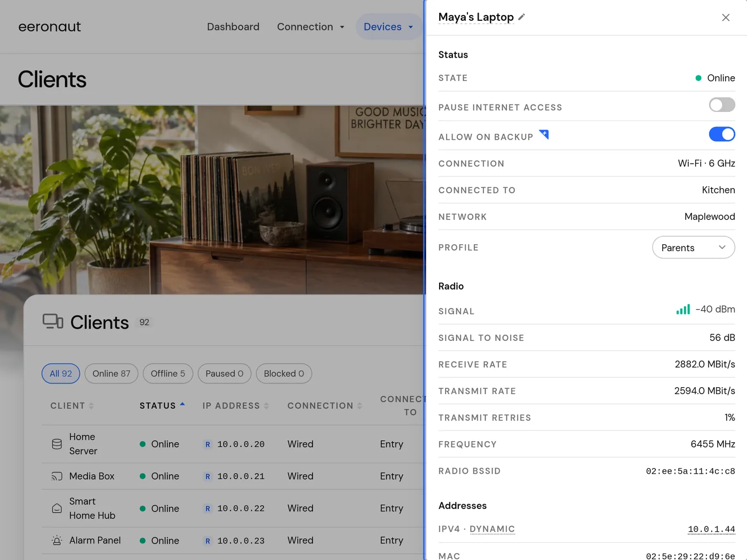Screen dimensions: 747x560
Task: Filter clients by Paused 0
Action: (225, 373)
